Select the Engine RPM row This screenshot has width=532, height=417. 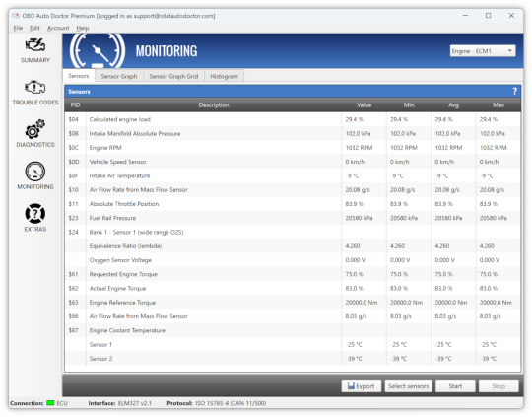(x=293, y=148)
